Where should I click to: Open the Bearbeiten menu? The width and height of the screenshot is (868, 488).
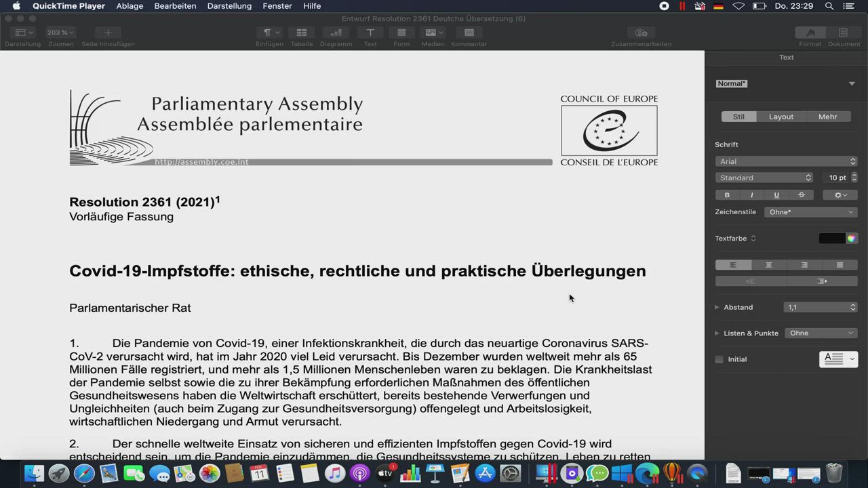click(175, 6)
